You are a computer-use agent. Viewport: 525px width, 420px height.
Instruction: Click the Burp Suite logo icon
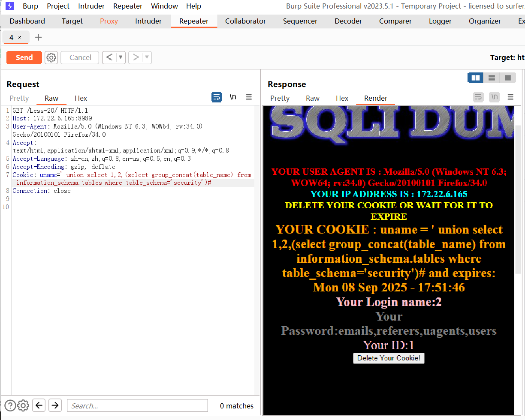(x=9, y=6)
